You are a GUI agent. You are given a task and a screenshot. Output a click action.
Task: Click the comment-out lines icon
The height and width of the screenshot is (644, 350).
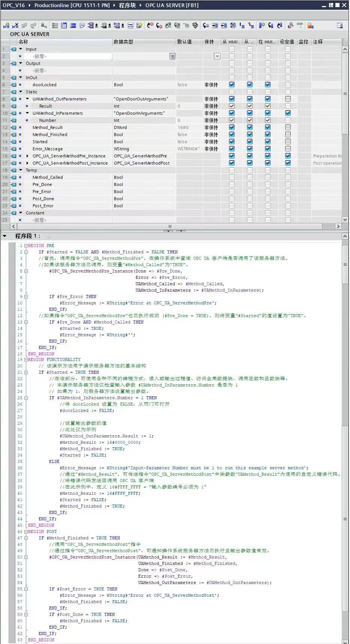pyautogui.click(x=233, y=25)
